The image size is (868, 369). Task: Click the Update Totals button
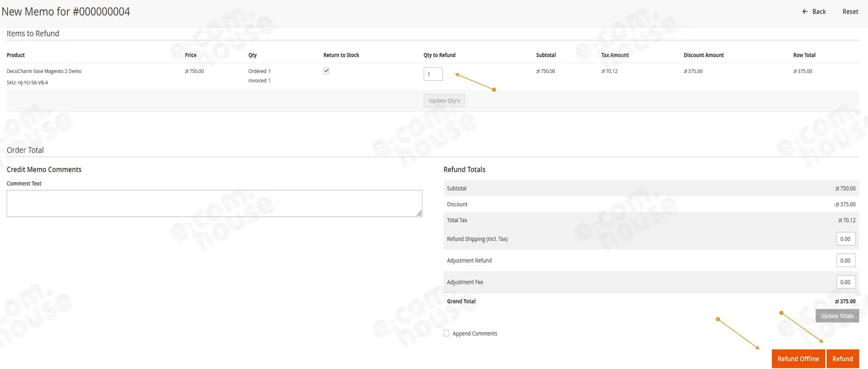(837, 316)
